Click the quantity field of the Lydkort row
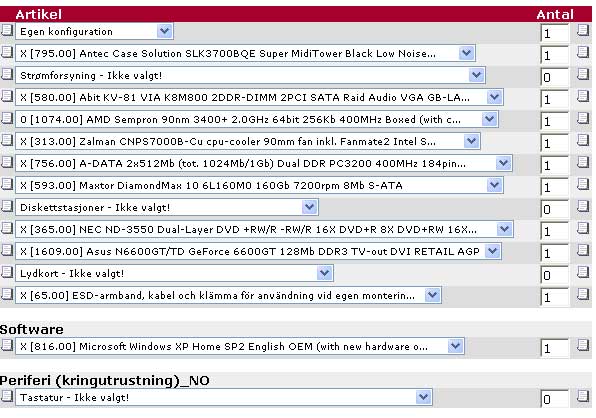 pyautogui.click(x=555, y=276)
